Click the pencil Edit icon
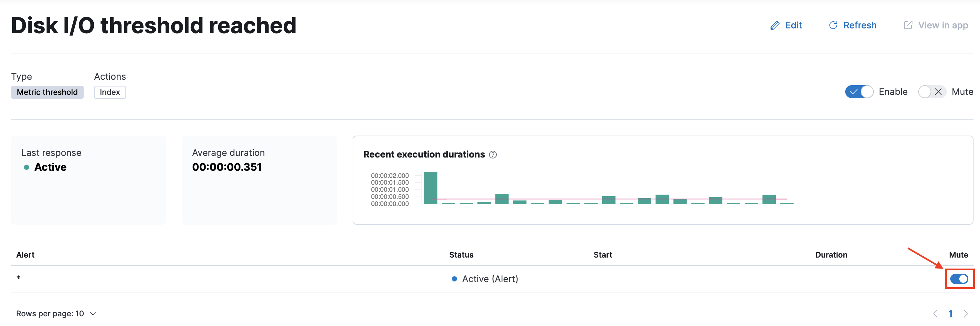The height and width of the screenshot is (326, 980). click(x=774, y=25)
